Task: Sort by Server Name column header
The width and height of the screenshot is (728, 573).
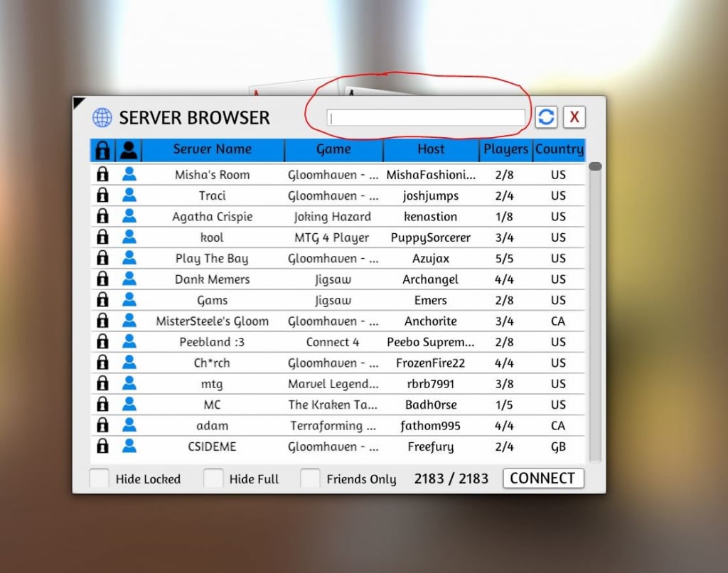Action: pos(212,149)
